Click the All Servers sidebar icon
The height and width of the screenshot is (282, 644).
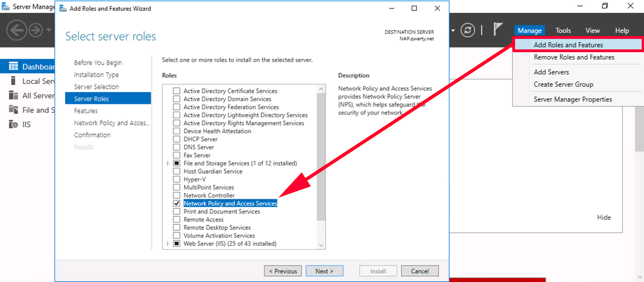(13, 95)
